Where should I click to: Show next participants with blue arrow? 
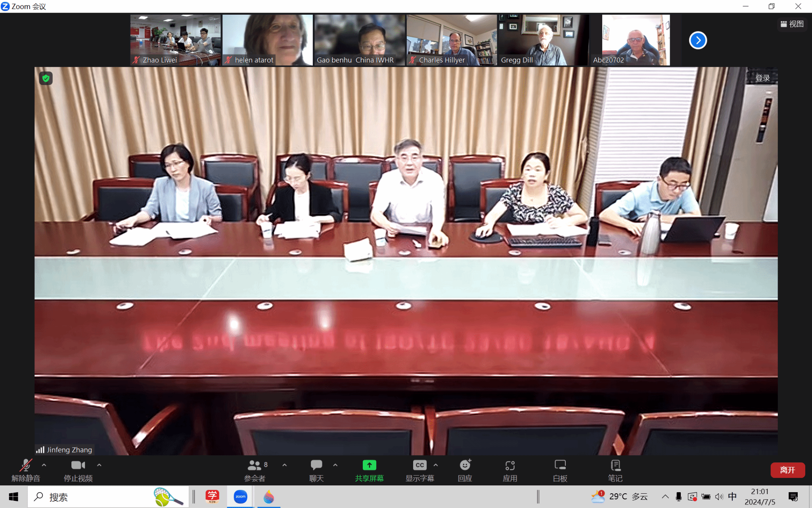coord(698,40)
